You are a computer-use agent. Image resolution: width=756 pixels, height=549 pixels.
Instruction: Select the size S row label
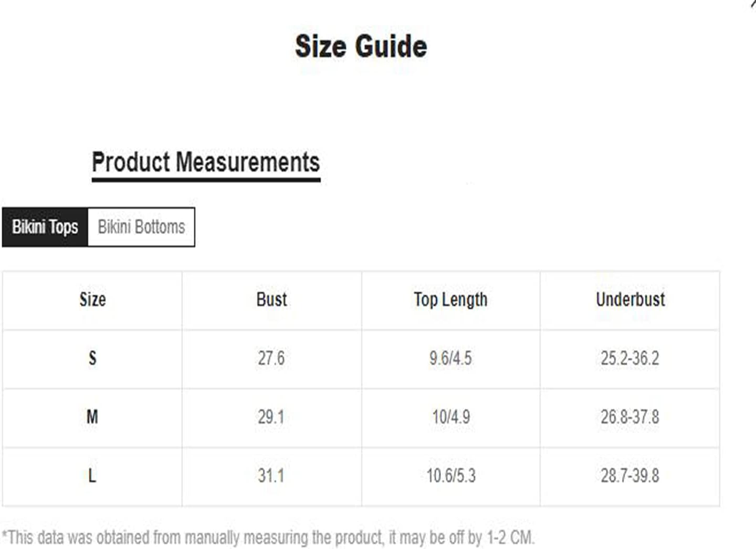92,358
